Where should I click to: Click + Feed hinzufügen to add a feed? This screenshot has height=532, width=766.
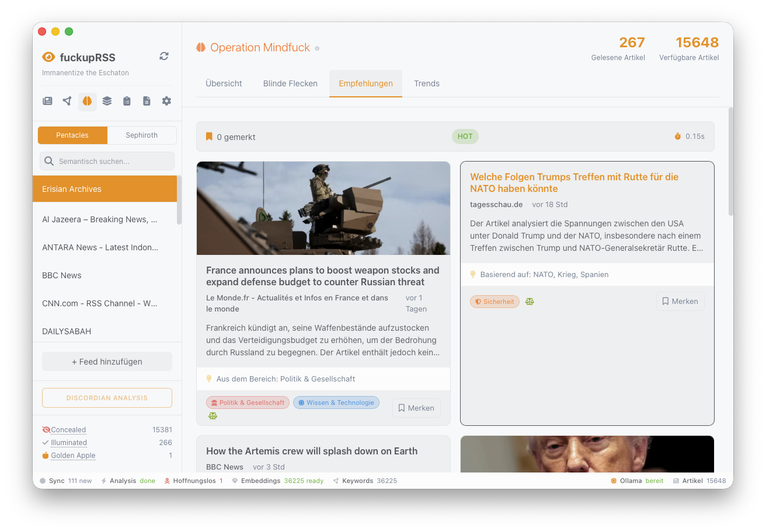tap(107, 361)
